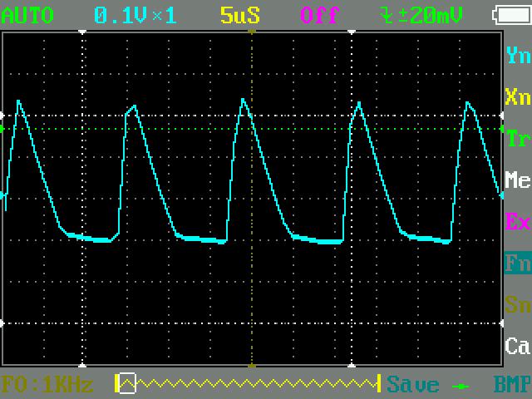
Task: Click the BMP file format label
Action: pyautogui.click(x=512, y=384)
